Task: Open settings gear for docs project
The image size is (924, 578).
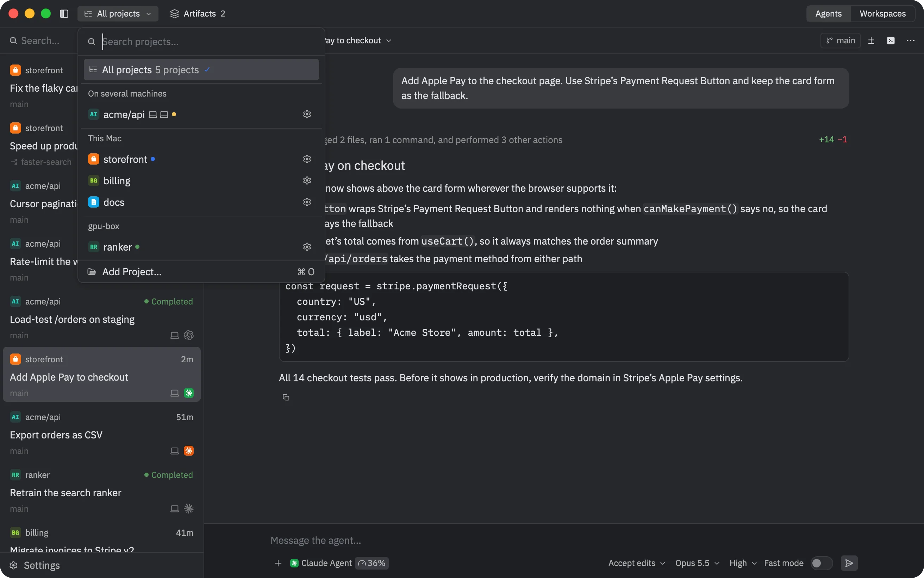Action: 307,202
